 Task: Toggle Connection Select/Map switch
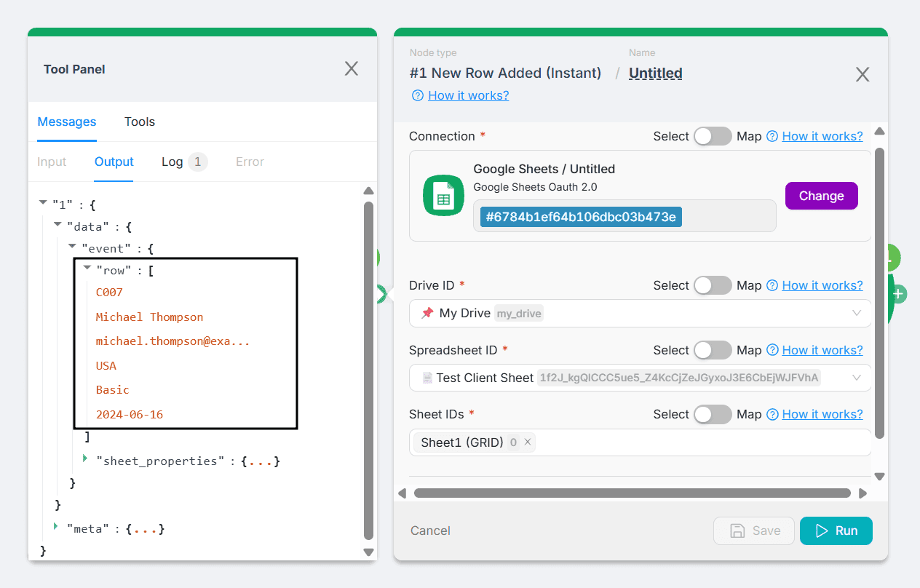pyautogui.click(x=712, y=136)
